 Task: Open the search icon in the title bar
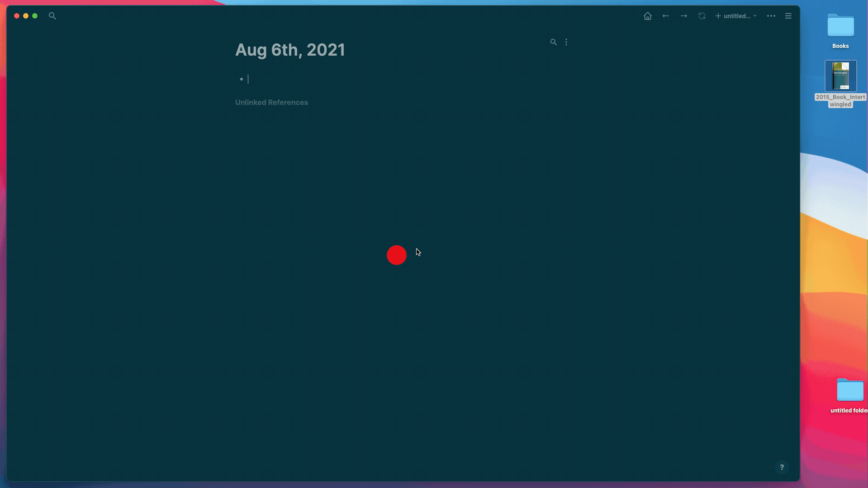pos(52,16)
